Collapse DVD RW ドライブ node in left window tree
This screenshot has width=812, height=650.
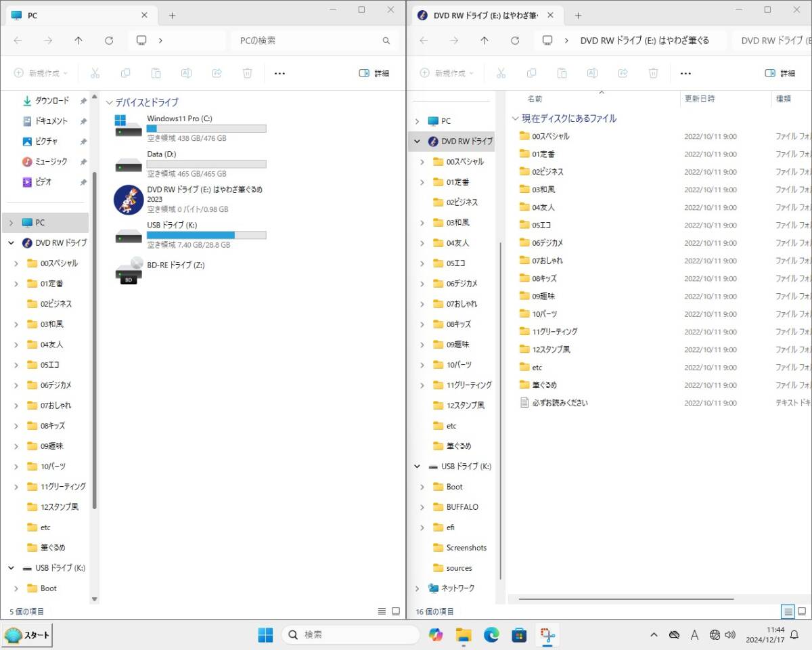pos(11,243)
